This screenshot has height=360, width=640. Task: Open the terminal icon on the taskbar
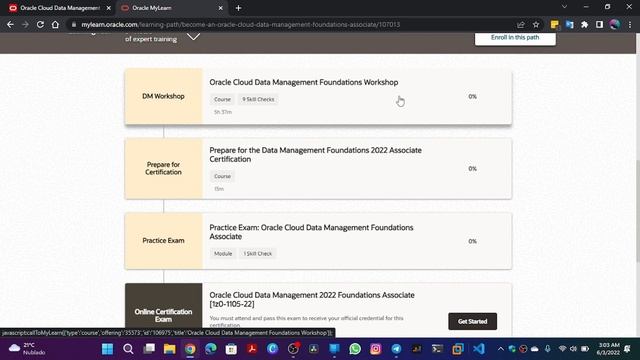pyautogui.click(x=438, y=349)
